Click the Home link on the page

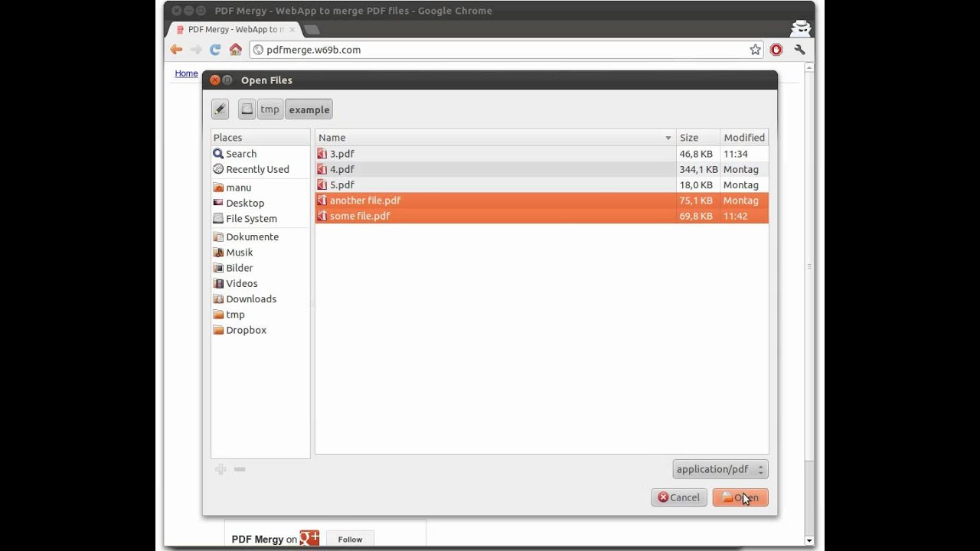click(186, 73)
